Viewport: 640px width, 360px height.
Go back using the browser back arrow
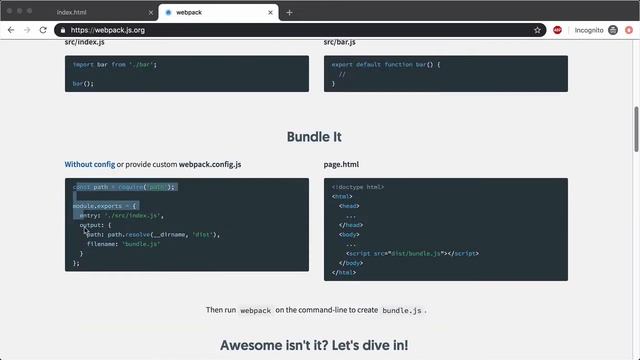tap(11, 30)
